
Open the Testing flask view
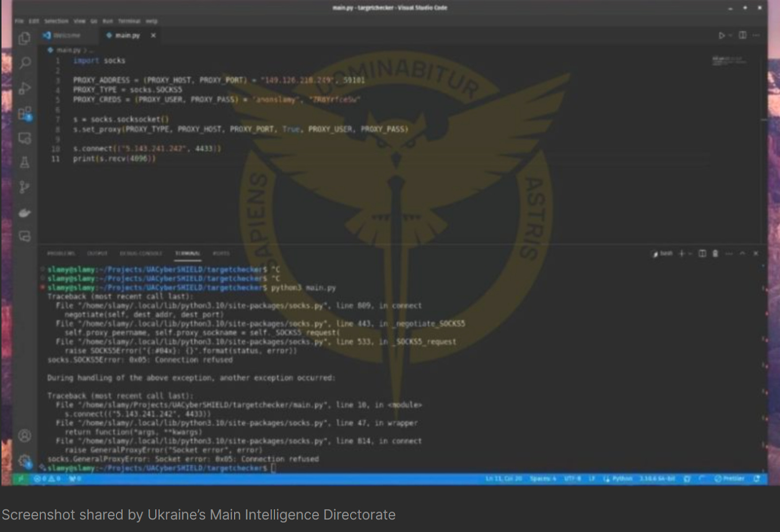tap(24, 162)
